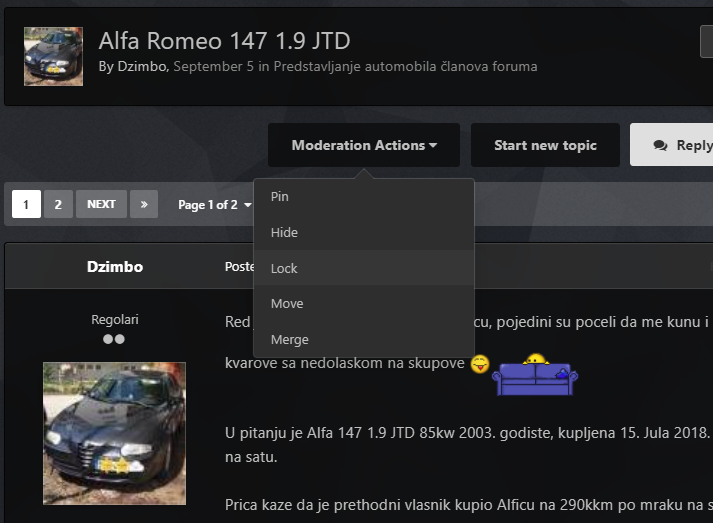Viewport: 713px width, 523px height.
Task: Select Merge in the moderation menu
Action: [364, 339]
